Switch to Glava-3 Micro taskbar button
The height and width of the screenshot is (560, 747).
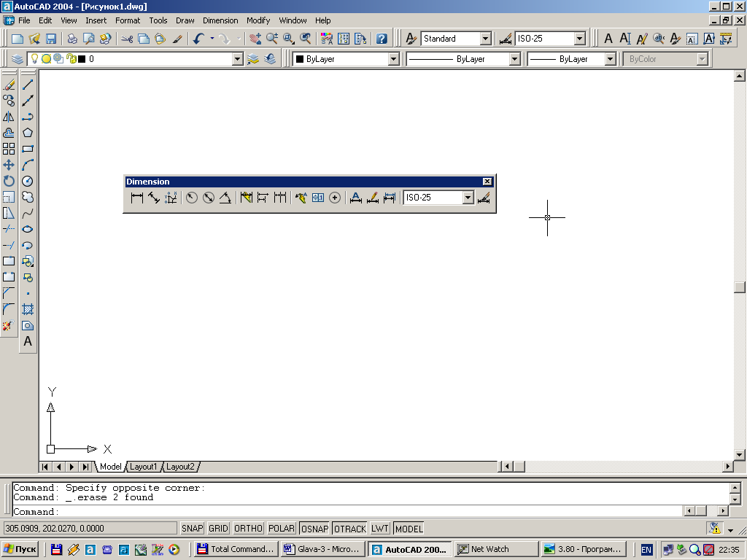(x=322, y=549)
